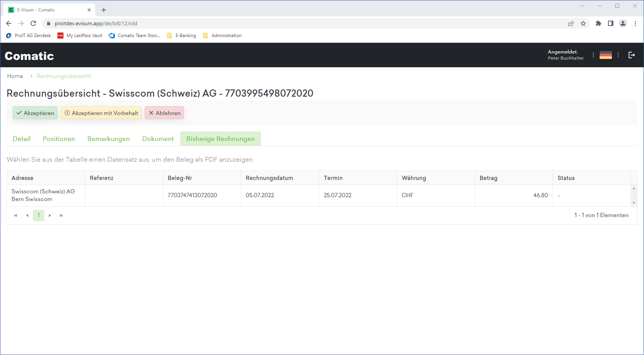The width and height of the screenshot is (644, 355).
Task: Click the Rechnungsübersicht breadcrumb
Action: [x=64, y=76]
